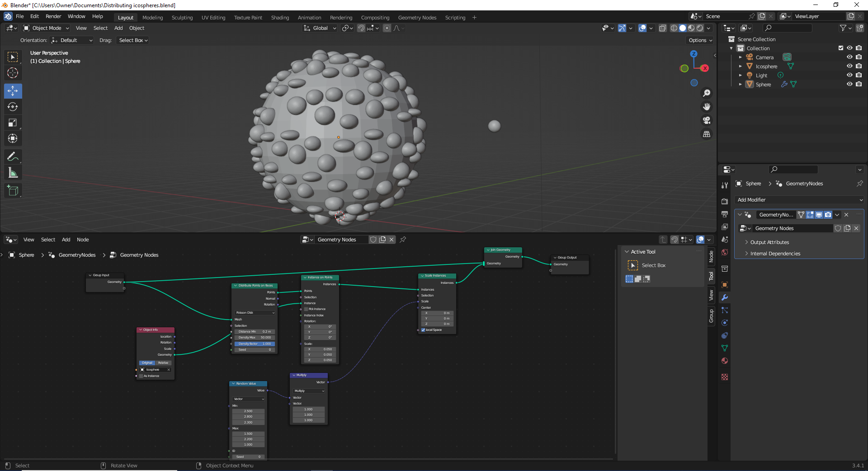The height and width of the screenshot is (471, 868).
Task: Open the Add Modifier dropdown
Action: coord(799,200)
